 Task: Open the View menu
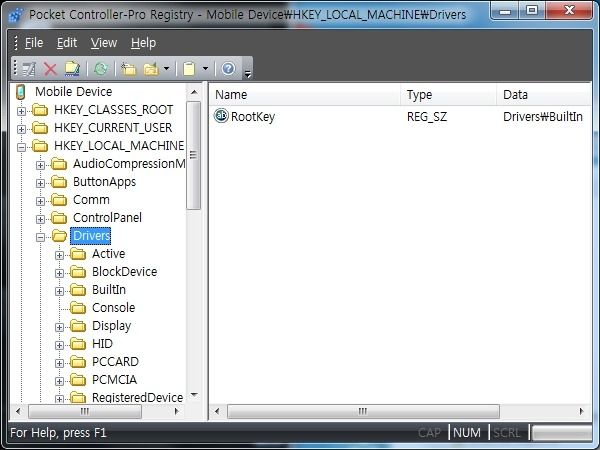click(x=104, y=43)
